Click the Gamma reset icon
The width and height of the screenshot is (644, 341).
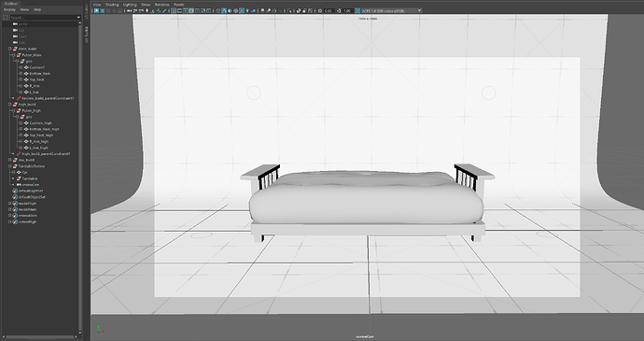tap(339, 10)
